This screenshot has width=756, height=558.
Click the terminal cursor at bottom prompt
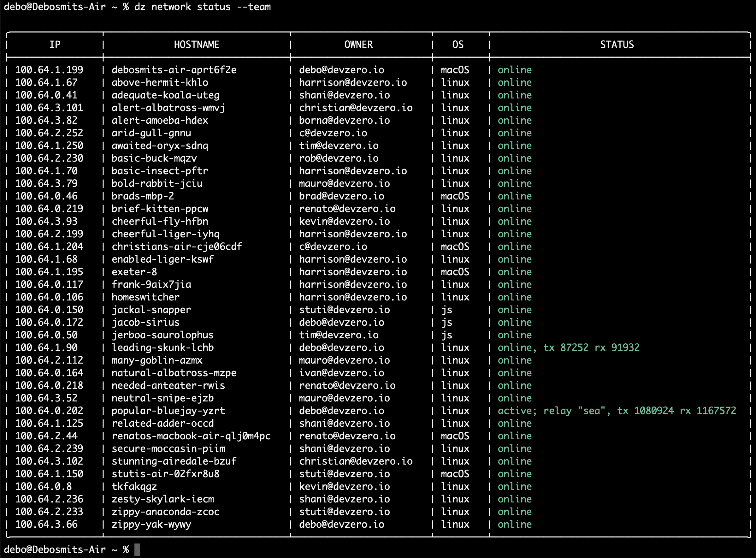(x=137, y=549)
